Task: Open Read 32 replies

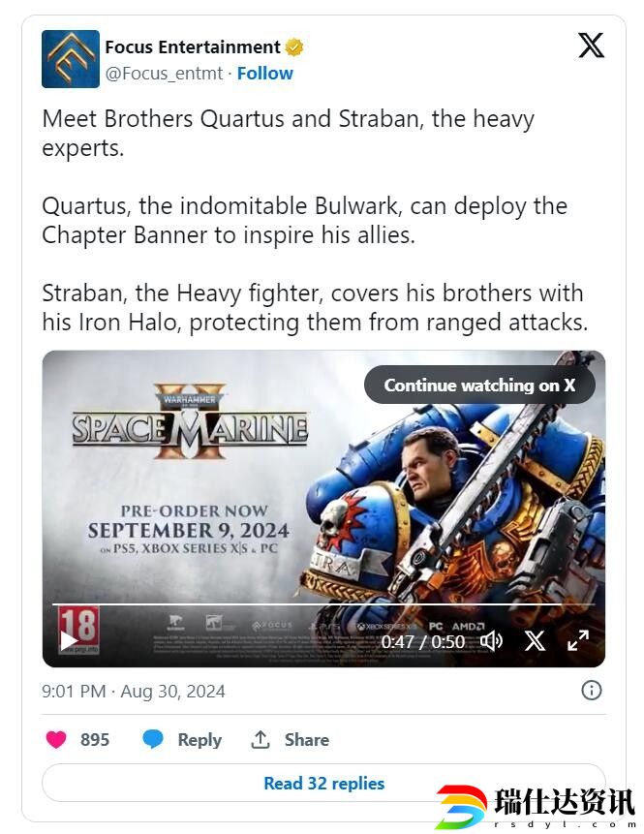Action: pyautogui.click(x=323, y=783)
